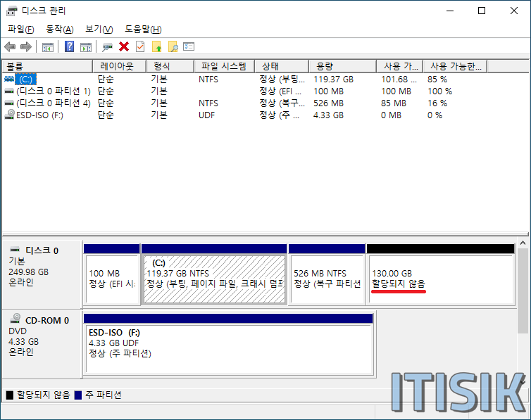Click the black 할당되지 않음 legend swatch
531x420 pixels.
9,395
